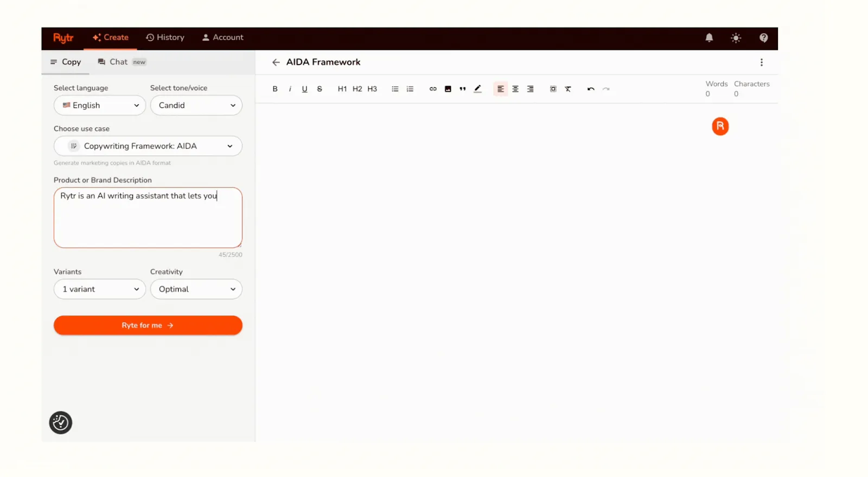Open the History tab
The width and height of the screenshot is (868, 477).
tap(165, 37)
